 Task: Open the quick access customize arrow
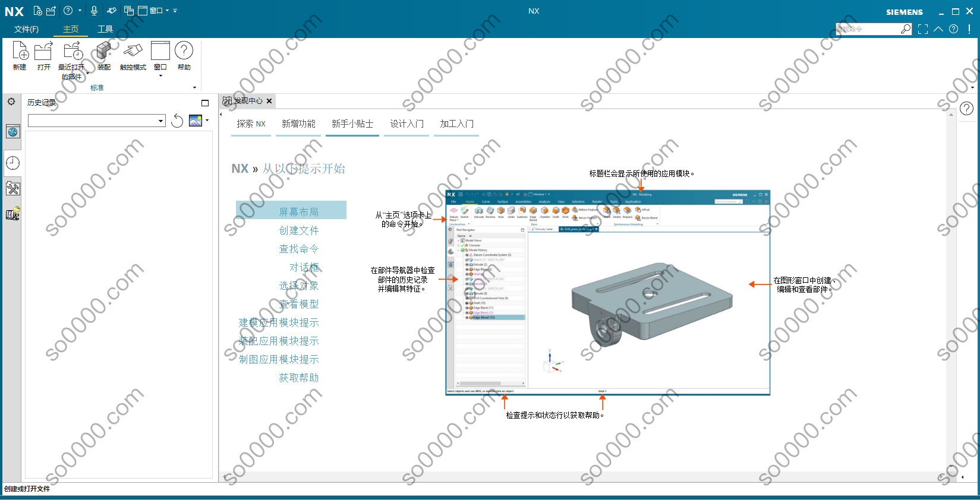(175, 11)
